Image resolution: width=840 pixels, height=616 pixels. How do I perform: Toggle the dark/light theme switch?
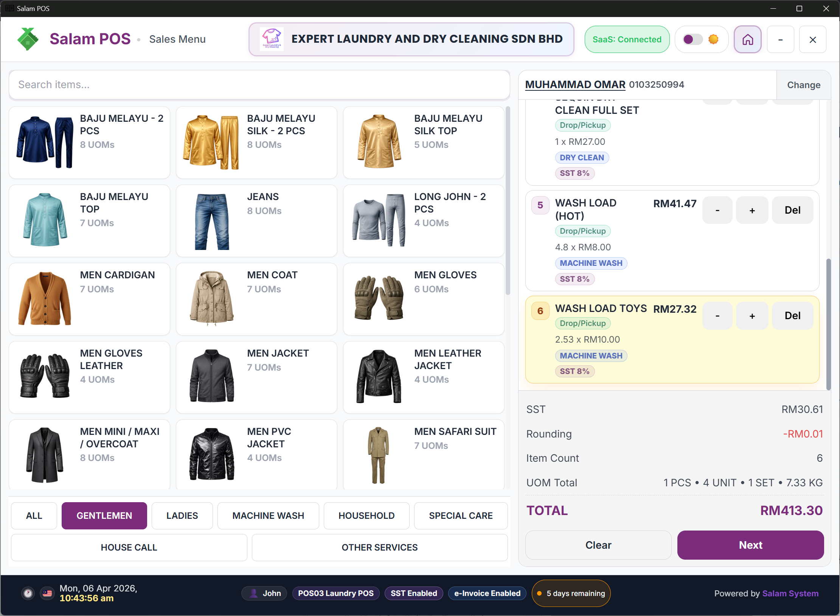[692, 39]
